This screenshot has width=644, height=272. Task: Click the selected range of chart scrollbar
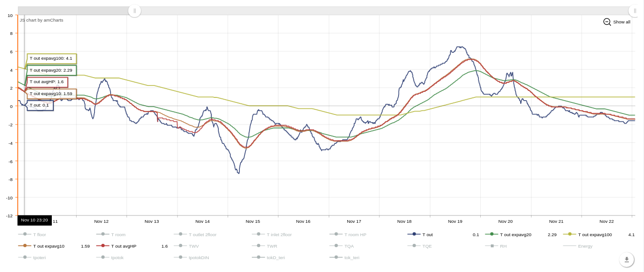[73, 11]
